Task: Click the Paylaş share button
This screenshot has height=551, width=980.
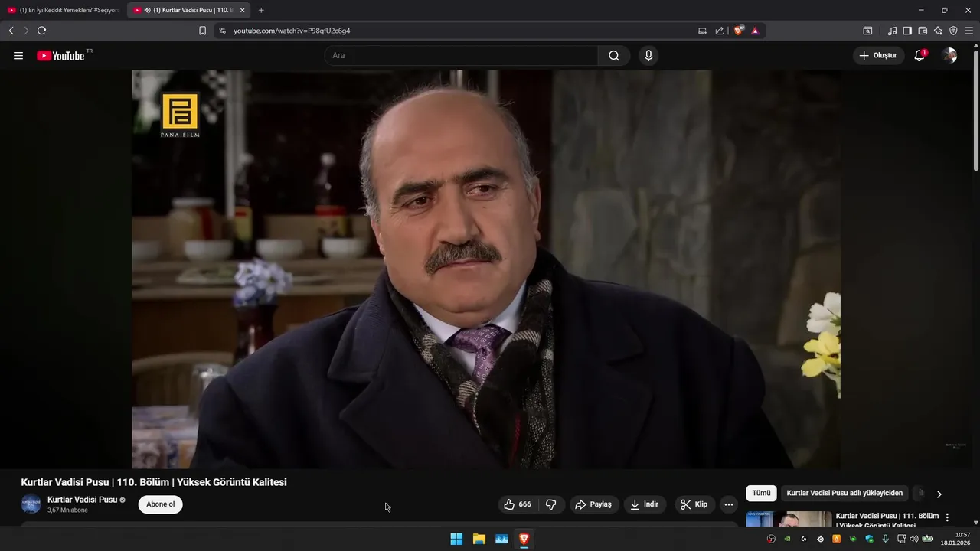Action: point(594,504)
